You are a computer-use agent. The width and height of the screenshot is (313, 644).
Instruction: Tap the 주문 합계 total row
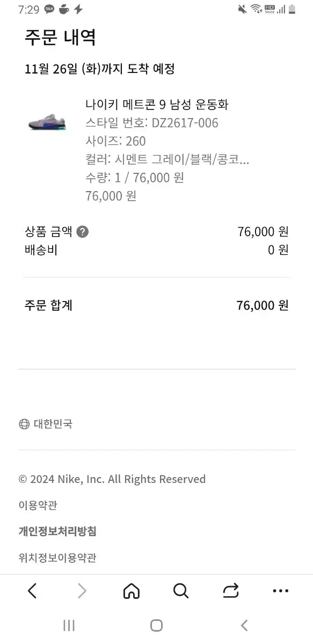pos(156,305)
